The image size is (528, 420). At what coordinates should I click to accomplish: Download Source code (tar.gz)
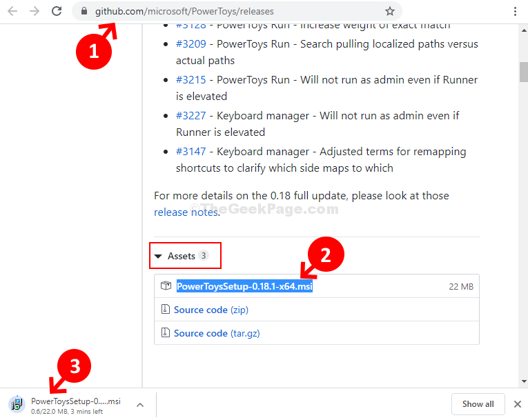click(x=217, y=333)
